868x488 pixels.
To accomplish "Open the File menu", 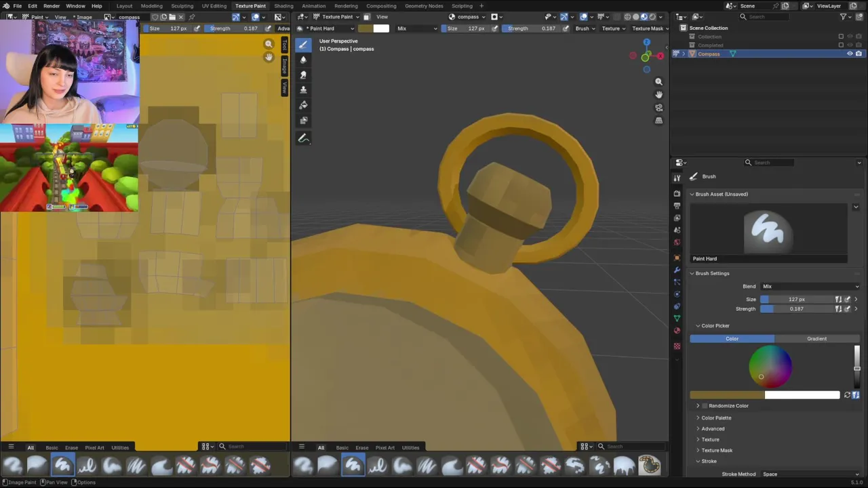I will [18, 5].
